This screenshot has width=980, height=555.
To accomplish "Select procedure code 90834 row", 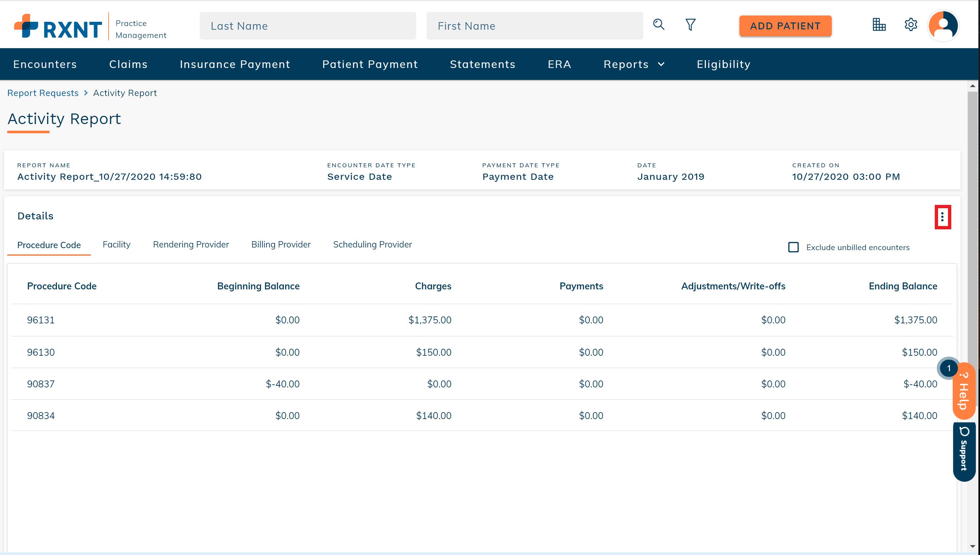I will pyautogui.click(x=482, y=415).
